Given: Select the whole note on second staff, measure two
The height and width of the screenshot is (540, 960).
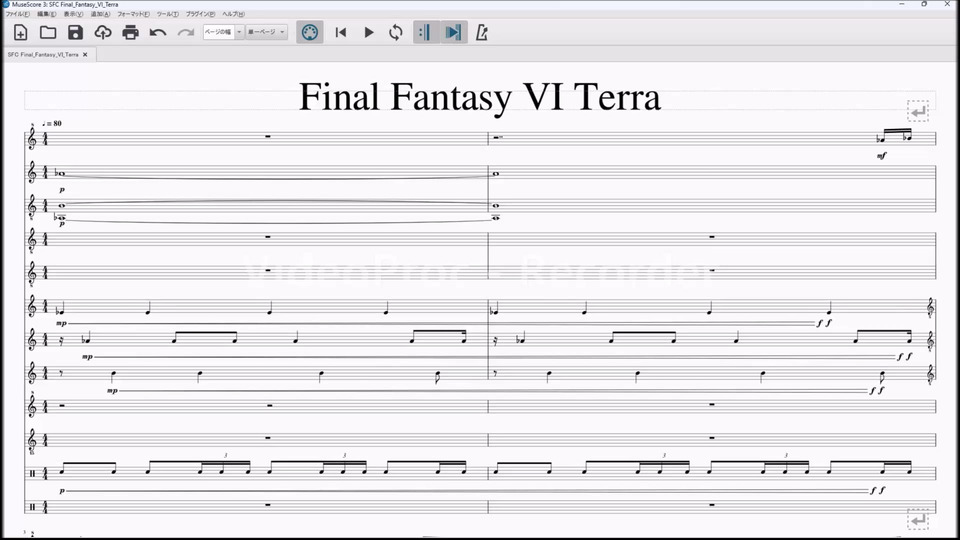Looking at the screenshot, I should pyautogui.click(x=495, y=174).
